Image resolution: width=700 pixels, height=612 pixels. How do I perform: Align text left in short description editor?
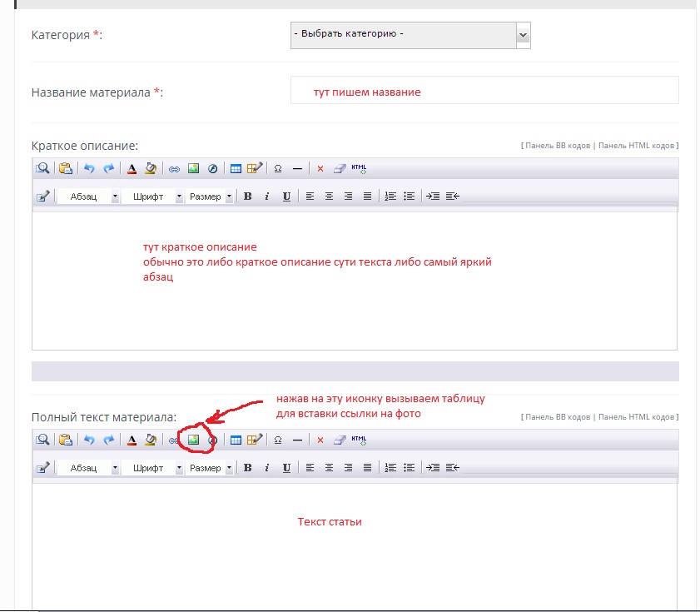pyautogui.click(x=310, y=197)
